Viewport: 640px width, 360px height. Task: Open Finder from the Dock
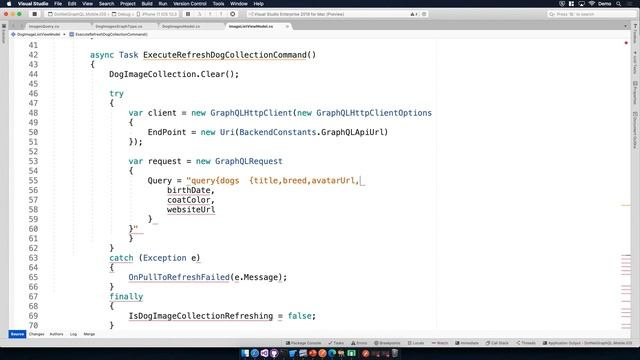click(245, 353)
